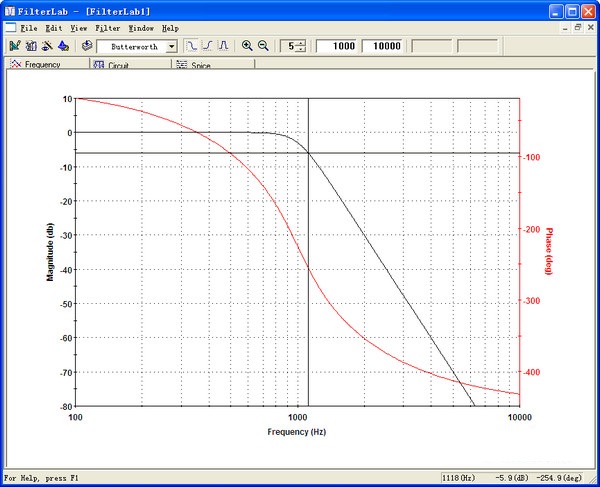This screenshot has width=600, height=487.
Task: Click the third toolbar icon with pencil
Action: (47, 46)
